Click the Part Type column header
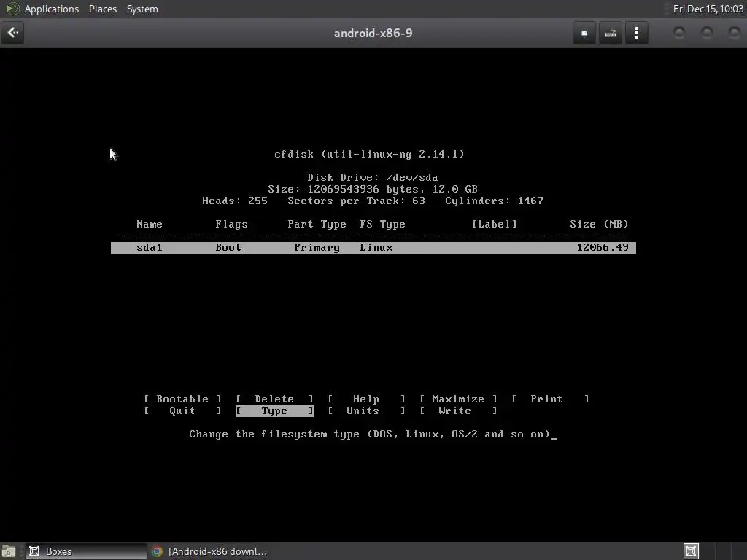 click(x=317, y=225)
